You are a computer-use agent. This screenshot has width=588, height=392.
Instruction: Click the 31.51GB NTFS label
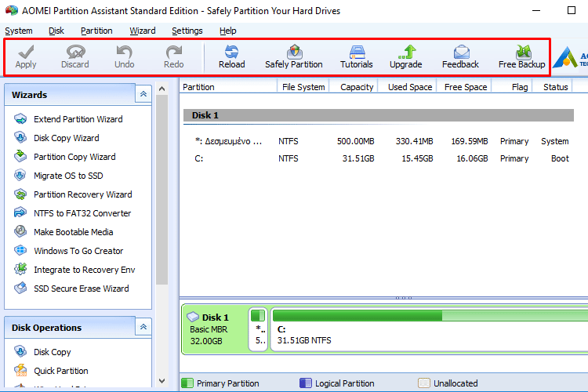[304, 340]
